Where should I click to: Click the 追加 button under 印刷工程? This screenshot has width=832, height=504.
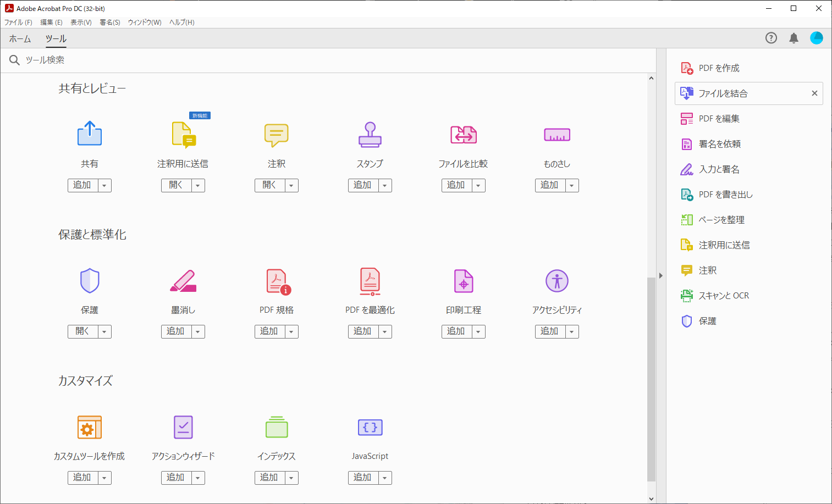[x=456, y=331]
